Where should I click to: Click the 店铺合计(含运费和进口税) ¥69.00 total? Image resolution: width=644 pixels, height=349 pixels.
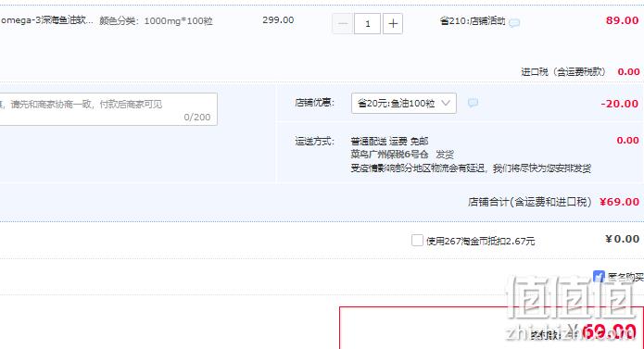tap(553, 202)
